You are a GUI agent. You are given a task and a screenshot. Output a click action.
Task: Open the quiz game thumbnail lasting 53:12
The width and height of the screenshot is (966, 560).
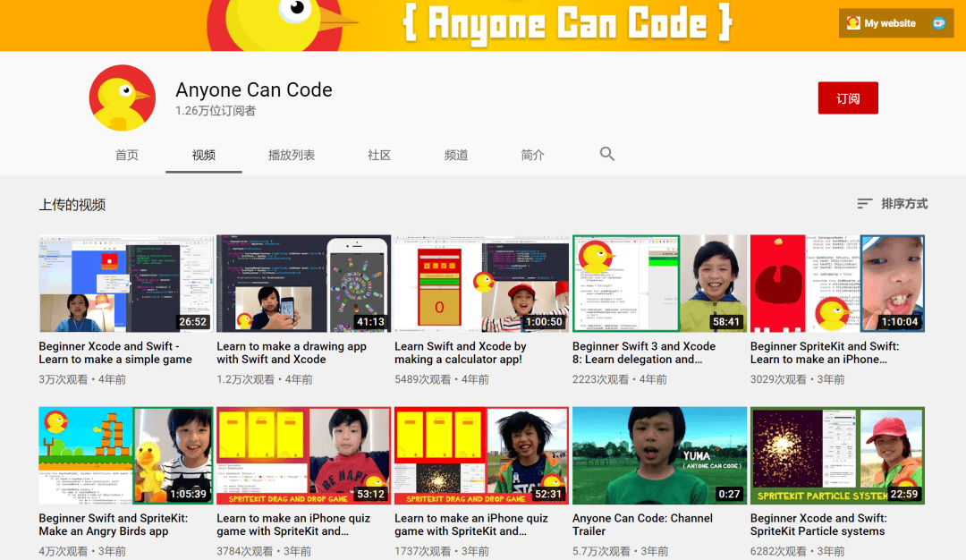coord(304,455)
